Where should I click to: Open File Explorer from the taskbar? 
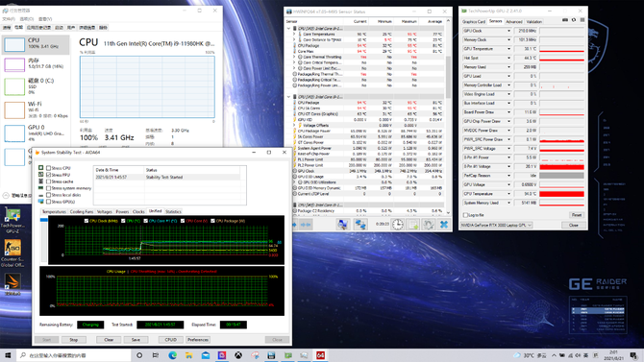188,355
